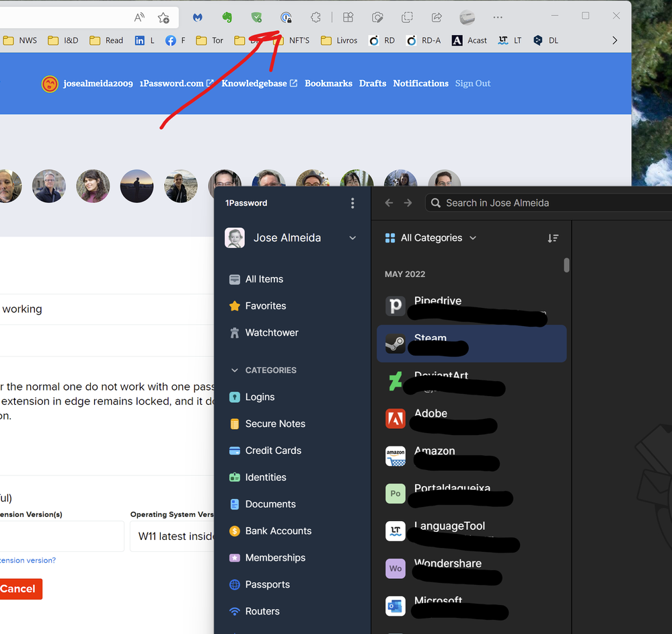Open the Bookmarks forum link
This screenshot has height=634, width=672.
tap(328, 83)
